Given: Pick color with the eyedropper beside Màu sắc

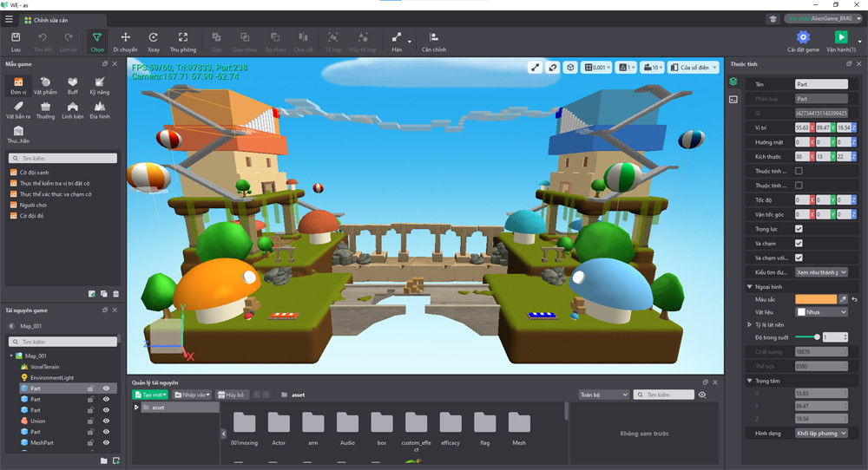Looking at the screenshot, I should tap(843, 299).
